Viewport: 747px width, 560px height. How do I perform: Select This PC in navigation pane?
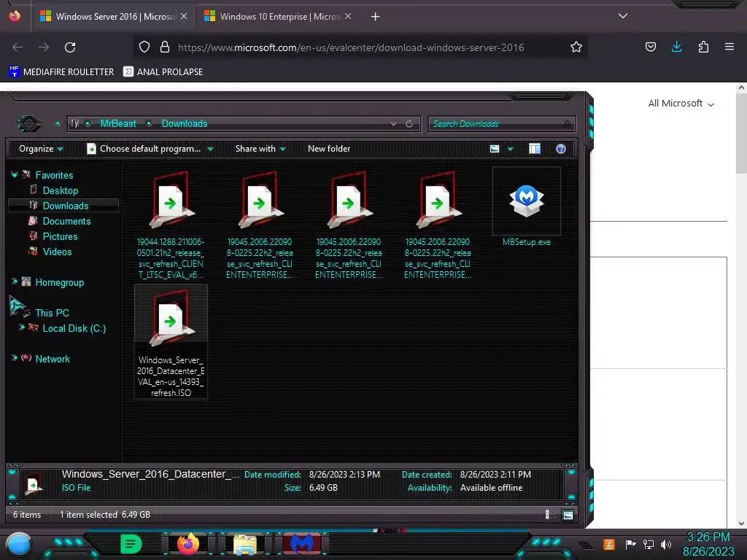point(52,313)
